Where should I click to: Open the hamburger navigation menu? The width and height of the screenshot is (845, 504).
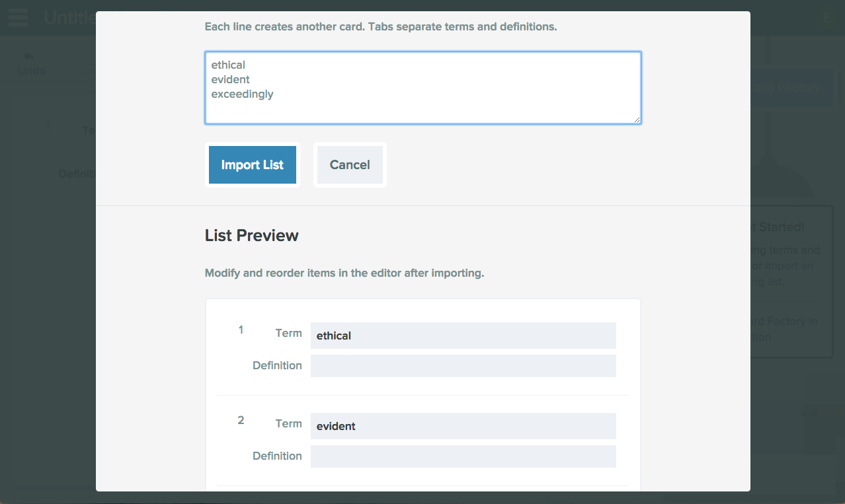(x=17, y=17)
